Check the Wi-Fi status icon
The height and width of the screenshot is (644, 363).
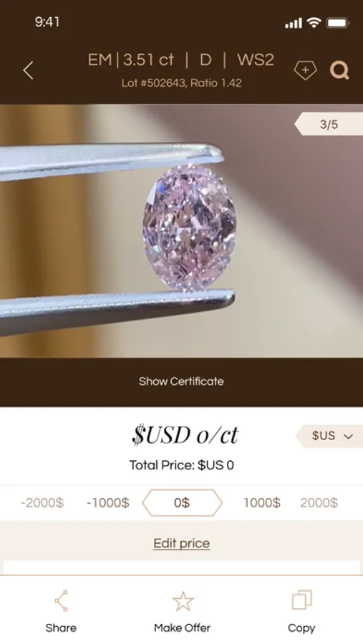[314, 23]
